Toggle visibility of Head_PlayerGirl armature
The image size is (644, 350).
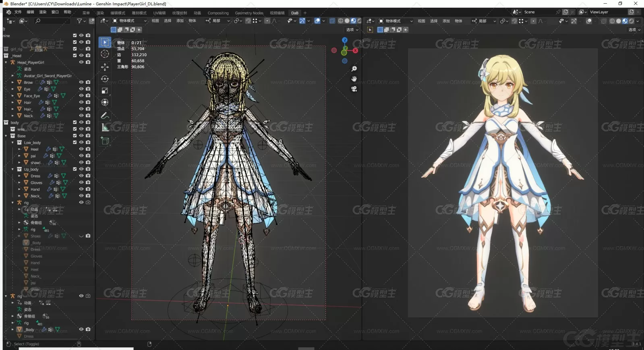[x=81, y=62]
